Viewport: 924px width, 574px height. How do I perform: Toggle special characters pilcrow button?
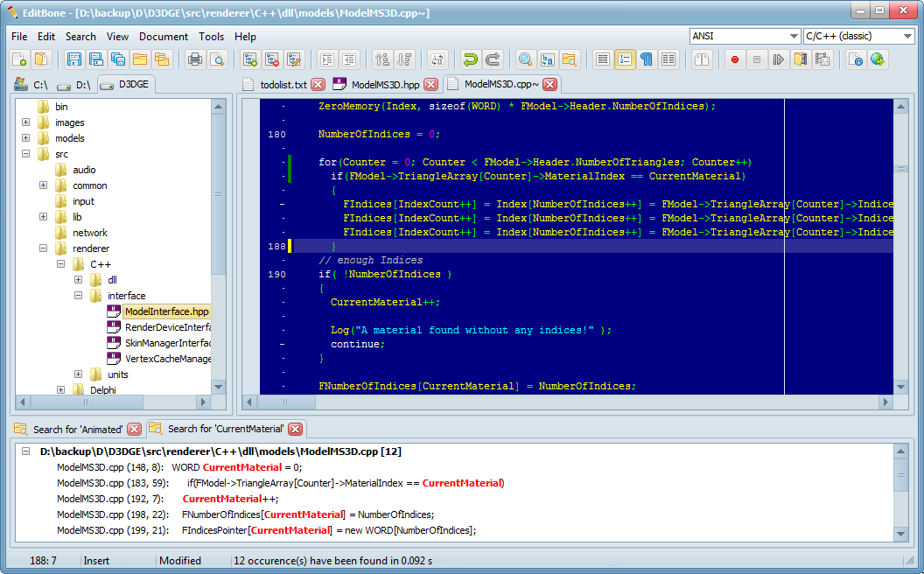pos(647,59)
